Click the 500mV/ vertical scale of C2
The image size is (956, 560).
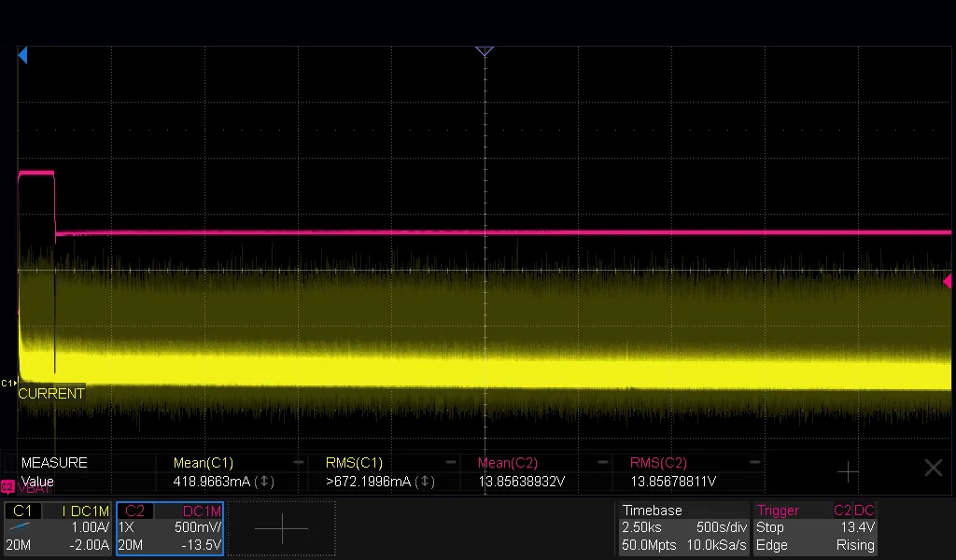[x=198, y=527]
